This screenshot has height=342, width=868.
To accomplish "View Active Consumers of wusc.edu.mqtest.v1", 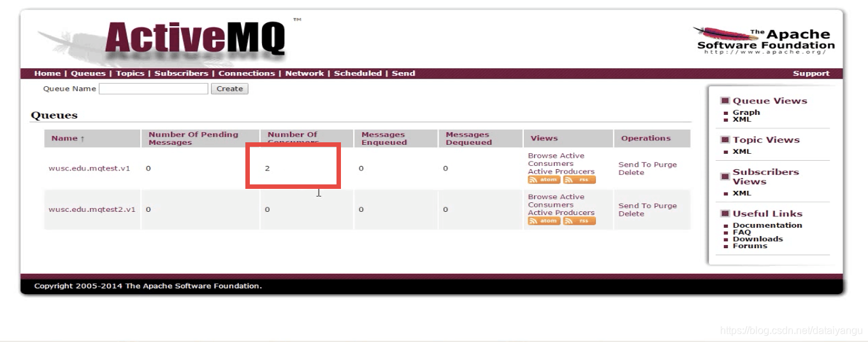I will click(556, 160).
